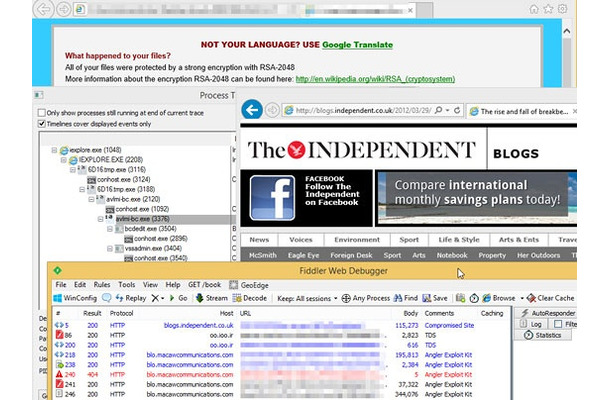The height and width of the screenshot is (400, 610).
Task: Click the comment speech bubble icon in Fiddler
Action: [106, 298]
